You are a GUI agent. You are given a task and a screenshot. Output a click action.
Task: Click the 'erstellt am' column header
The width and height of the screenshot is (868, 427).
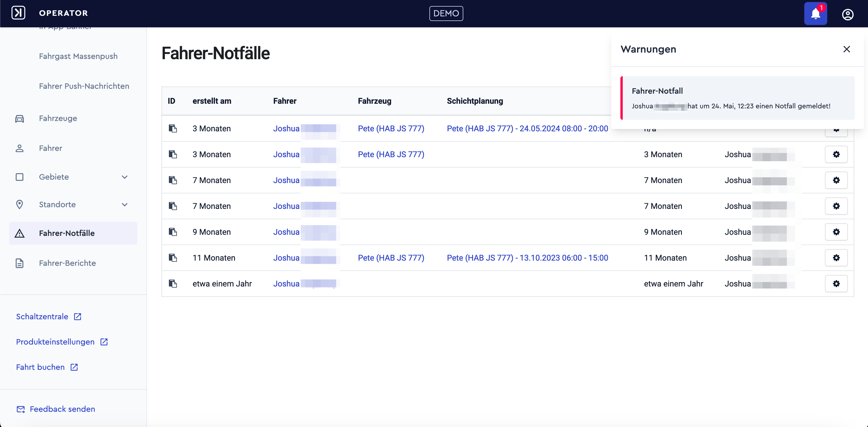[212, 101]
